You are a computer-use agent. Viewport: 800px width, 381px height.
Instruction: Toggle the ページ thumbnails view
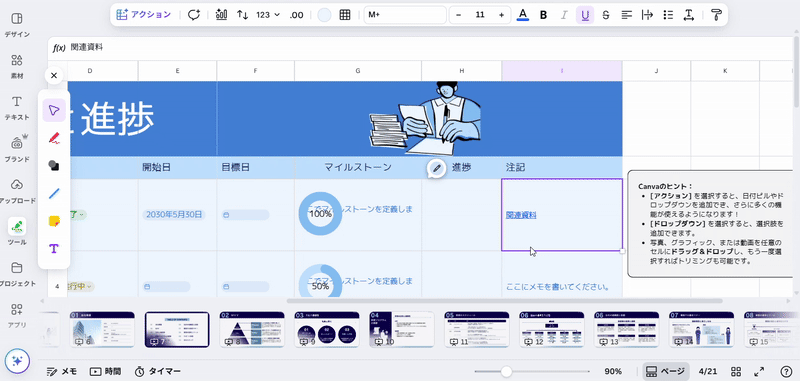[x=665, y=371]
